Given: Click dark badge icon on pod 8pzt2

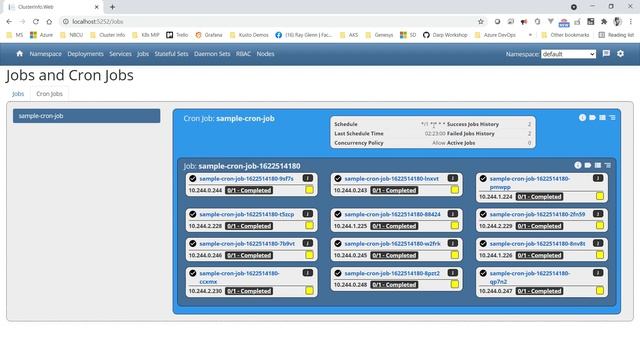Looking at the screenshot, I should (x=453, y=273).
